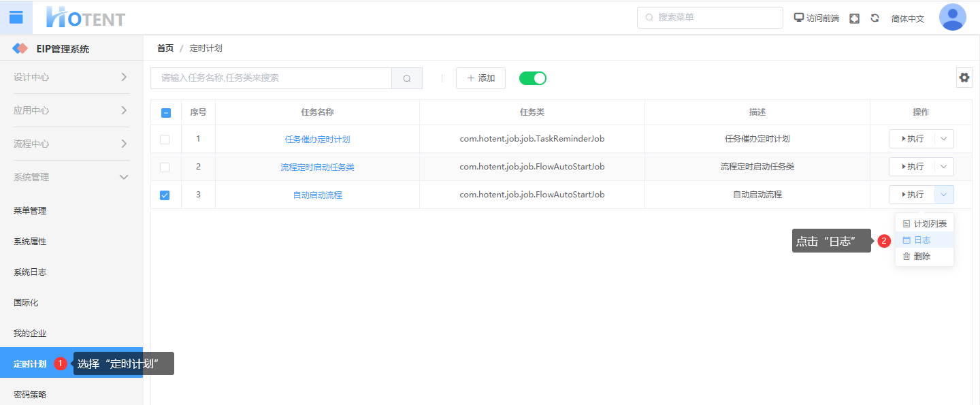980x405 pixels.
Task: Click the 添加 button
Action: tap(480, 78)
